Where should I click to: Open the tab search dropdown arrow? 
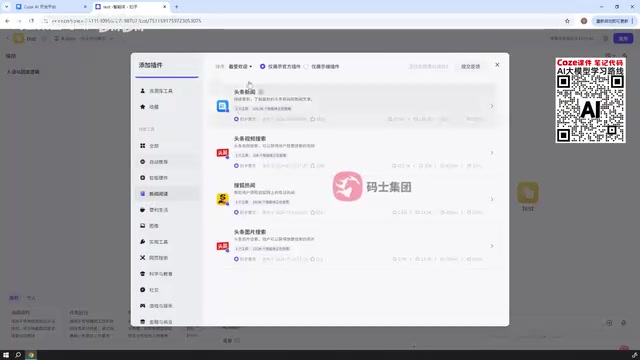pos(6,7)
